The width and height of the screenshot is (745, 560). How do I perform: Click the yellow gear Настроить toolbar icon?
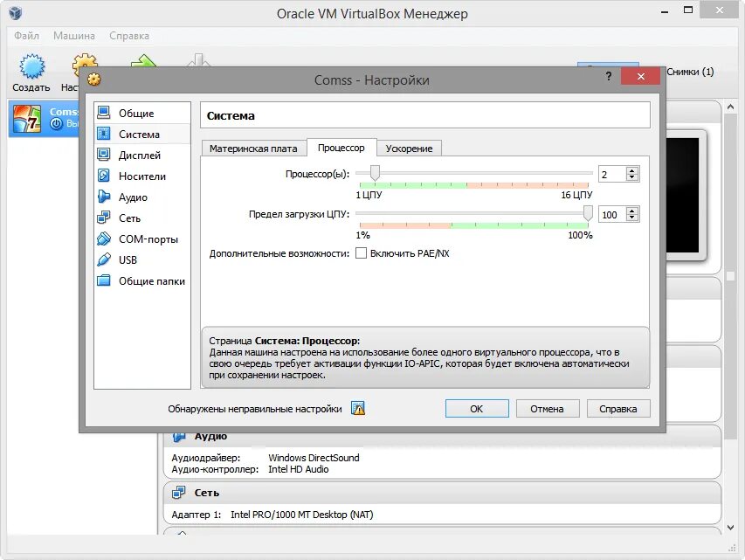[85, 61]
